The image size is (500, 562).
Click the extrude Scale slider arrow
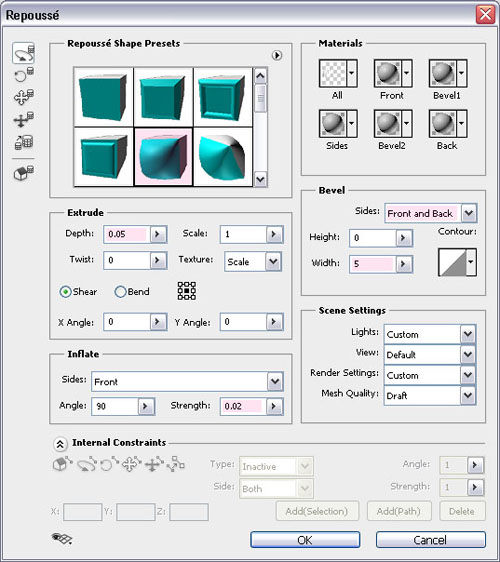tap(275, 234)
